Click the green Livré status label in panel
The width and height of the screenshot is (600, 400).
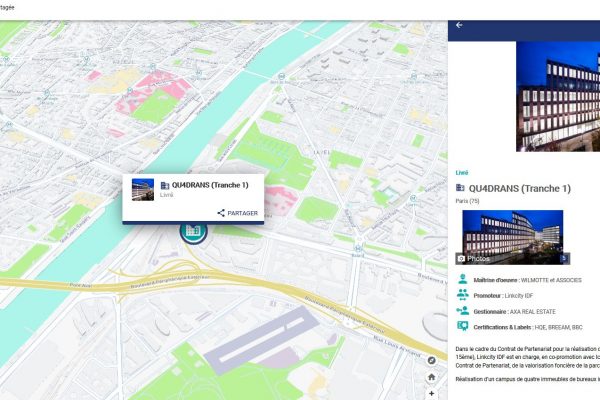[x=462, y=172]
